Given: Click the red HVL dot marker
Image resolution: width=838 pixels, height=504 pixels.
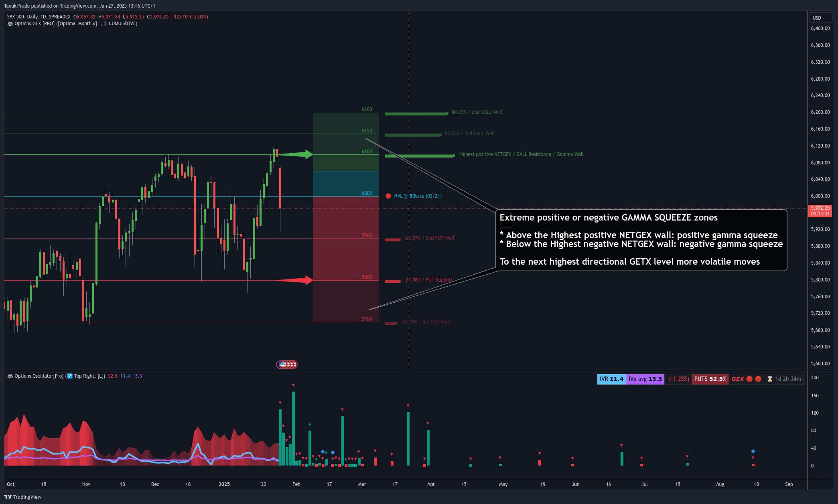Looking at the screenshot, I should [x=388, y=196].
